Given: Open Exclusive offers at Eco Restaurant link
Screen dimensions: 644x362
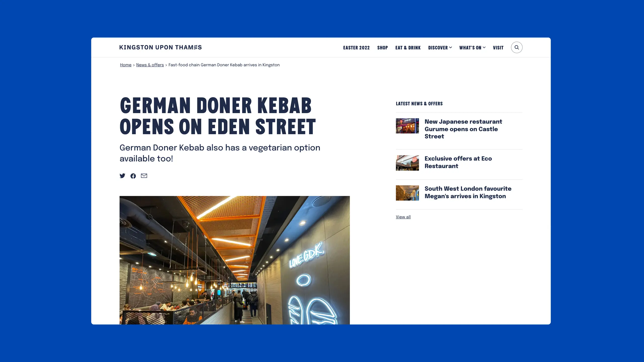Looking at the screenshot, I should (458, 162).
